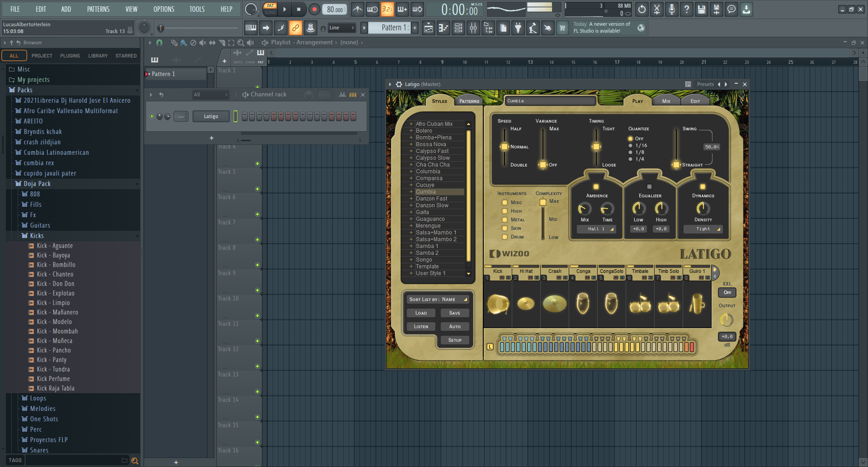The image size is (868, 467).
Task: Click the Speed slider handle at Normal
Action: pyautogui.click(x=504, y=147)
